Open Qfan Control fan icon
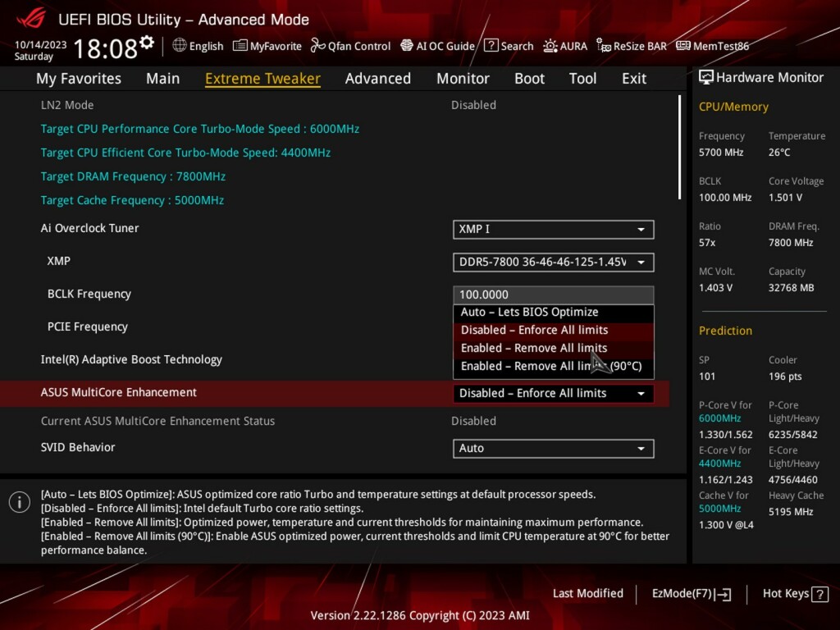 [x=317, y=46]
